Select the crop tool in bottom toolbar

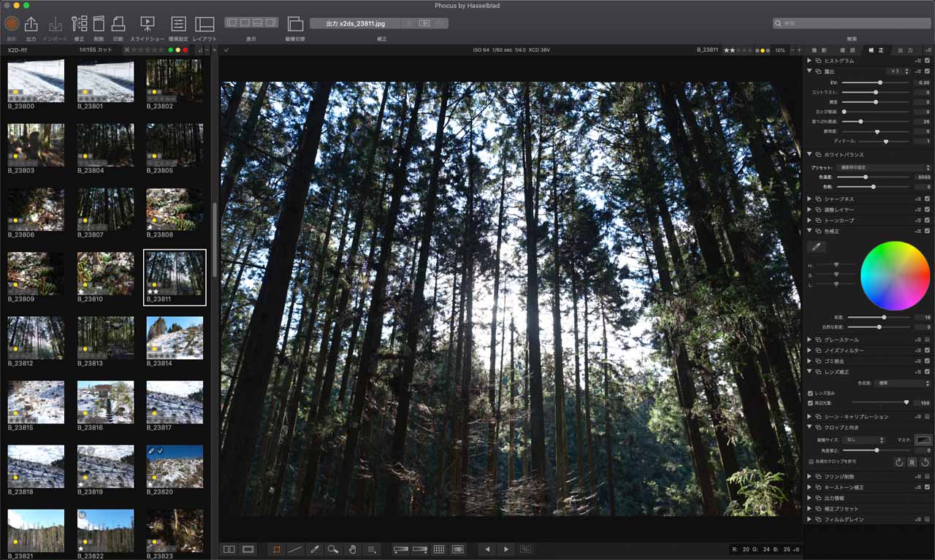pyautogui.click(x=276, y=549)
